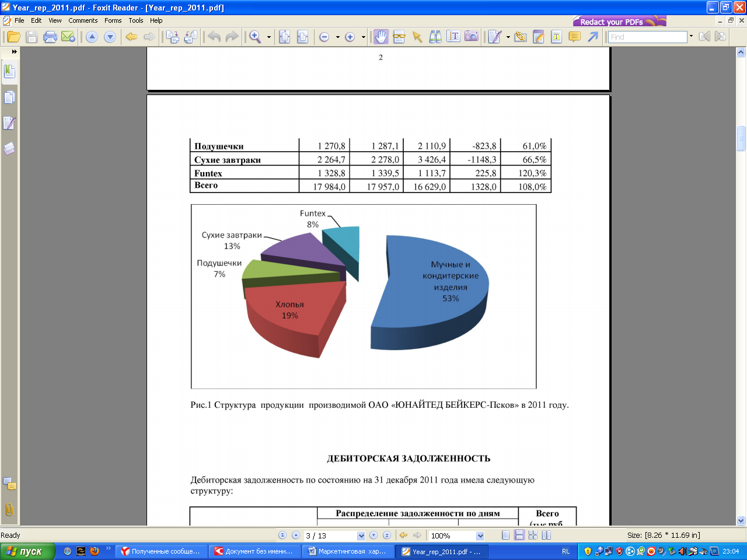Open Search with the binoculars icon
The width and height of the screenshot is (747, 560).
click(x=435, y=37)
